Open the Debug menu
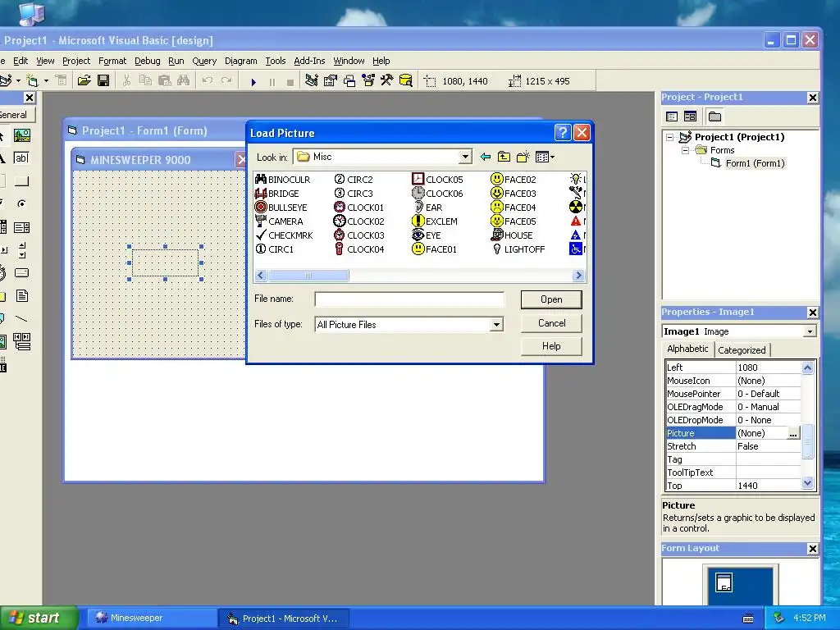Screen dimensions: 840x630 click(148, 61)
